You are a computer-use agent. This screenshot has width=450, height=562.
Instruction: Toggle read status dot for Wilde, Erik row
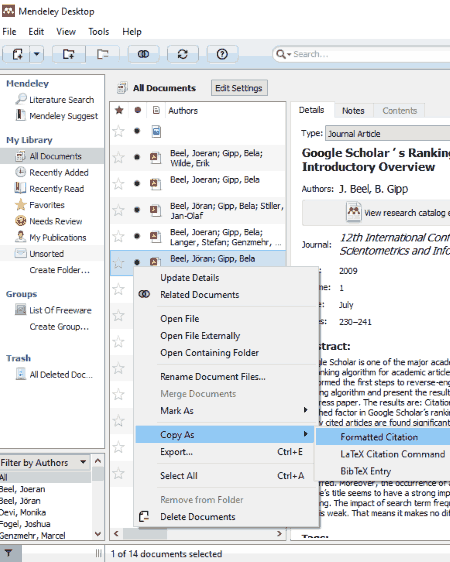[x=137, y=157]
